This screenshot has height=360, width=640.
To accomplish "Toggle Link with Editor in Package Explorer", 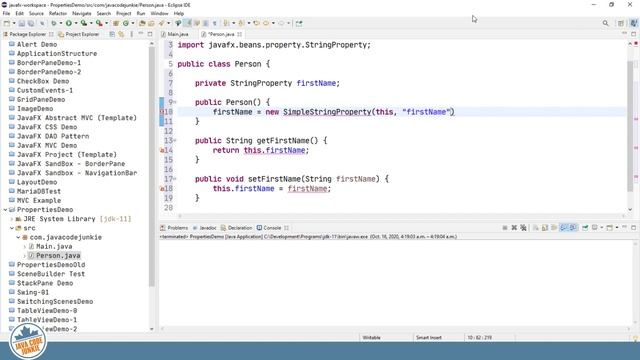I will 121,34.
